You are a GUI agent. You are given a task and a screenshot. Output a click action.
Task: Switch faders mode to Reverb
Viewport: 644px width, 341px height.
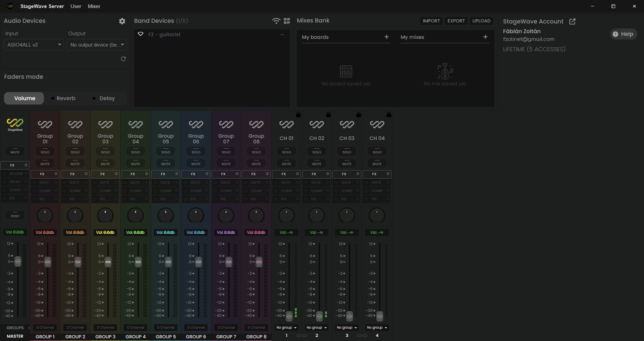pyautogui.click(x=66, y=98)
